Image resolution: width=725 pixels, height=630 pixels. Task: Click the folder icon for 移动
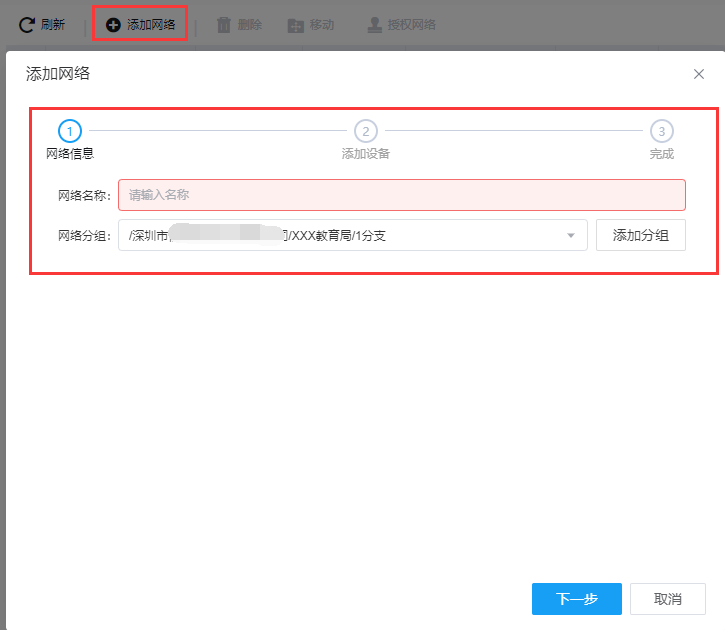[x=296, y=25]
